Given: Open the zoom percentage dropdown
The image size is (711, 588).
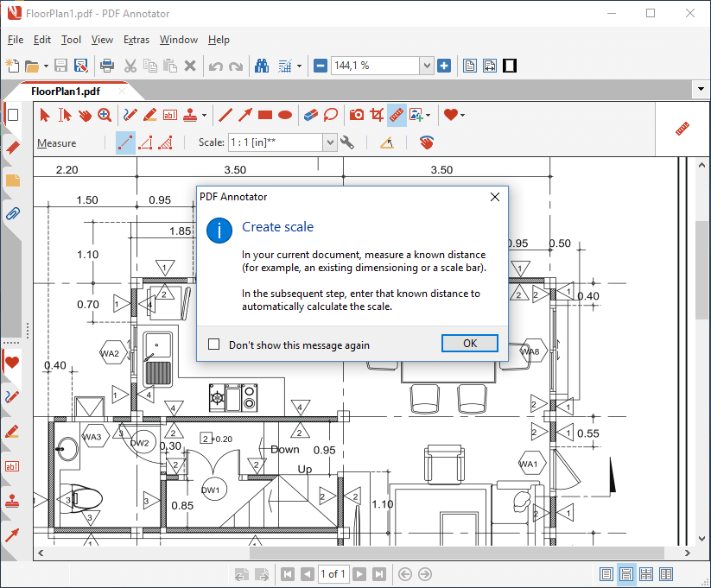Looking at the screenshot, I should pos(426,66).
